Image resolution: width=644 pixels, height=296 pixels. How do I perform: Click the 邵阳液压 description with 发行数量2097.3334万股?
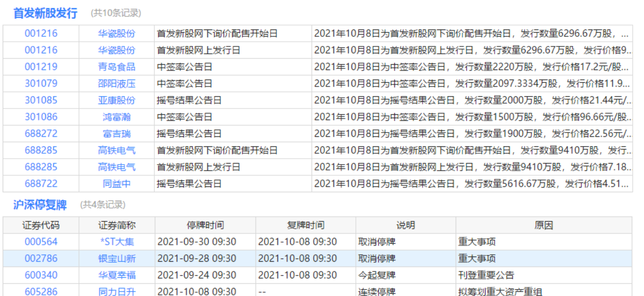click(472, 83)
